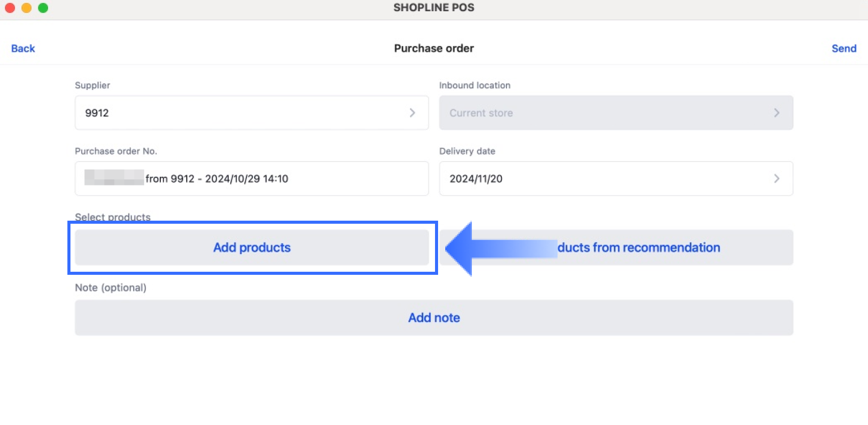Click the Inbound location chevron arrow
This screenshot has width=868, height=425.
(x=776, y=113)
